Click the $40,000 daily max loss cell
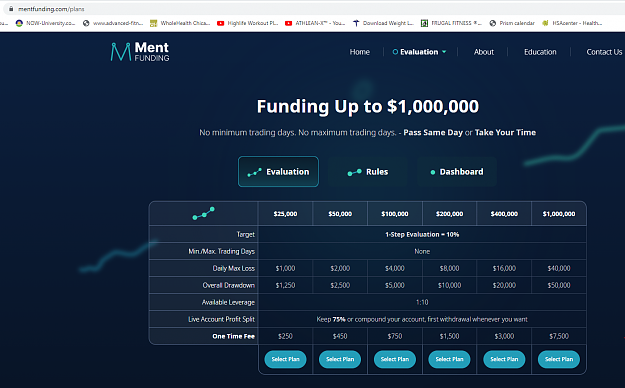625x388 pixels. (559, 268)
